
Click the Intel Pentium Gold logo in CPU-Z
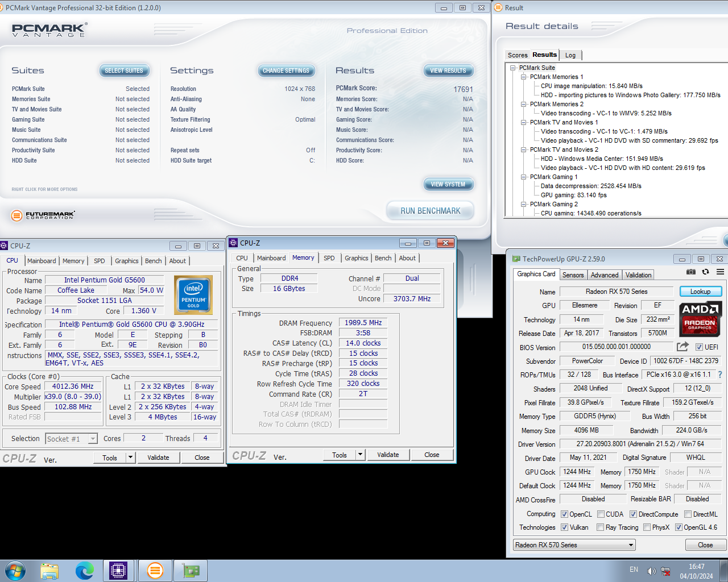point(193,295)
